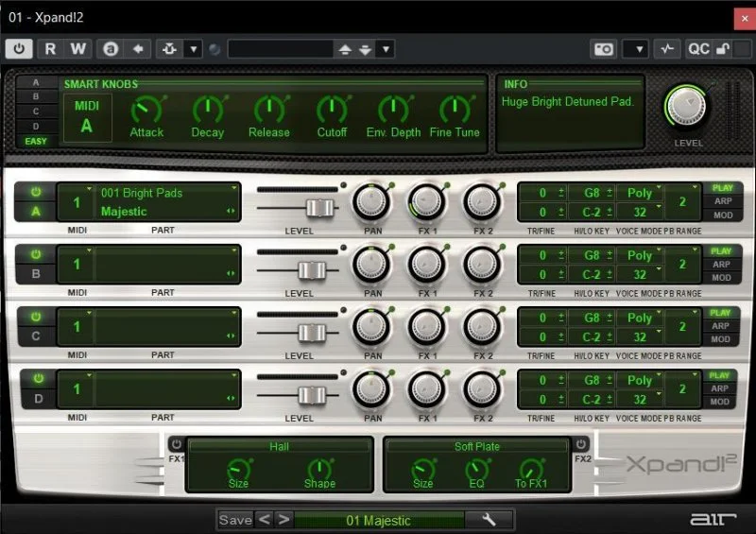756x534 pixels.
Task: Select ARP mode for part A
Action: coord(723,201)
